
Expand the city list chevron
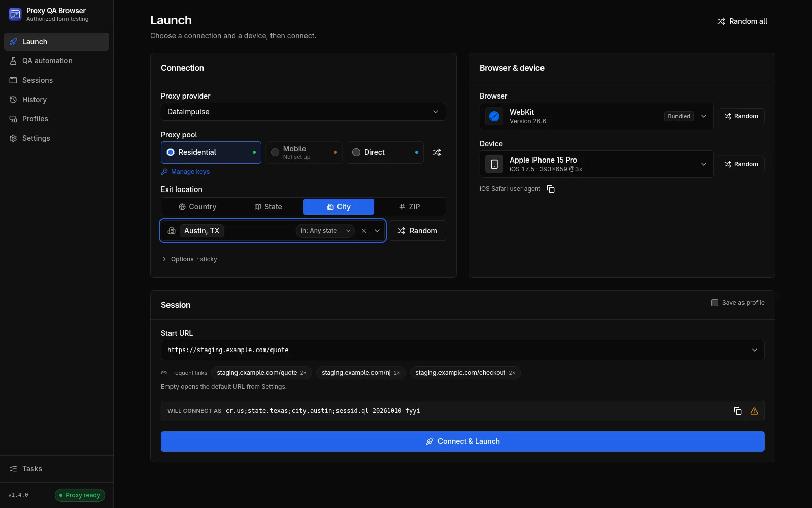point(377,231)
